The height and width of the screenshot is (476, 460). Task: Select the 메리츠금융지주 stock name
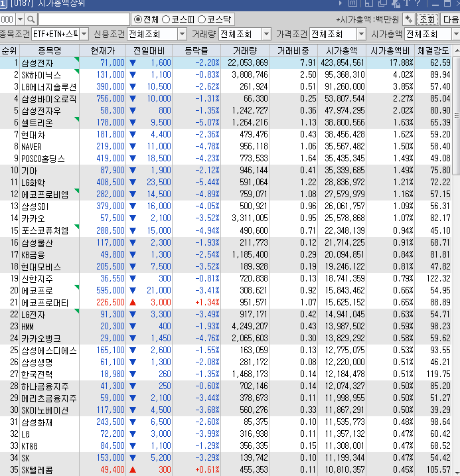[x=49, y=398]
